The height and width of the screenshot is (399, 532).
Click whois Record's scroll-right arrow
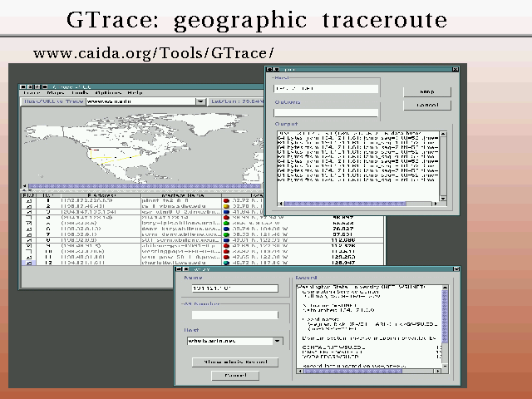pos(438,372)
